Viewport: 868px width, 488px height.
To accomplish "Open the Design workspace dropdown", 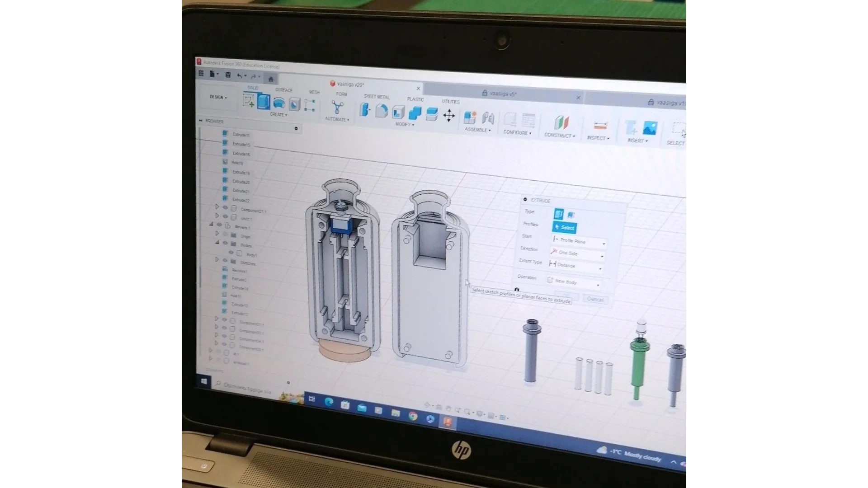I will [218, 97].
